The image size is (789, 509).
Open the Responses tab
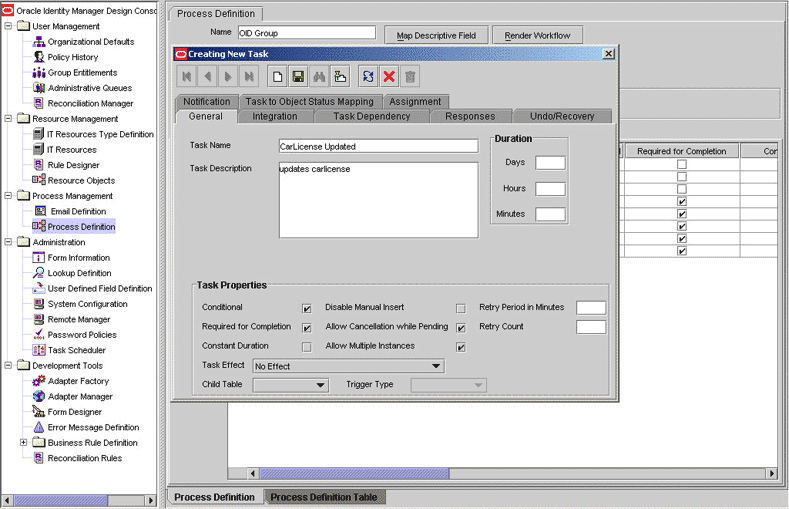(470, 116)
